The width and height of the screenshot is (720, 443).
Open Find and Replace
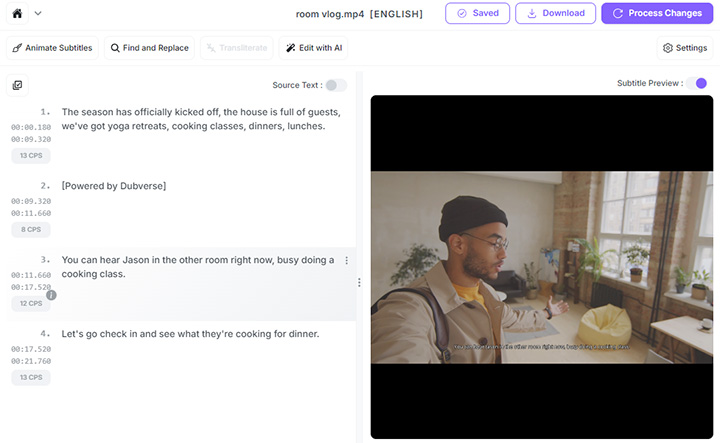(149, 48)
